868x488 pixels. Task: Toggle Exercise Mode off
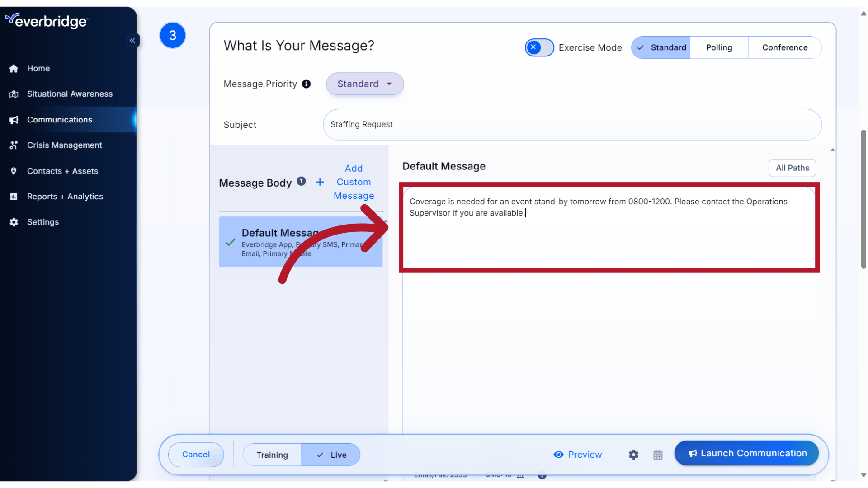539,47
